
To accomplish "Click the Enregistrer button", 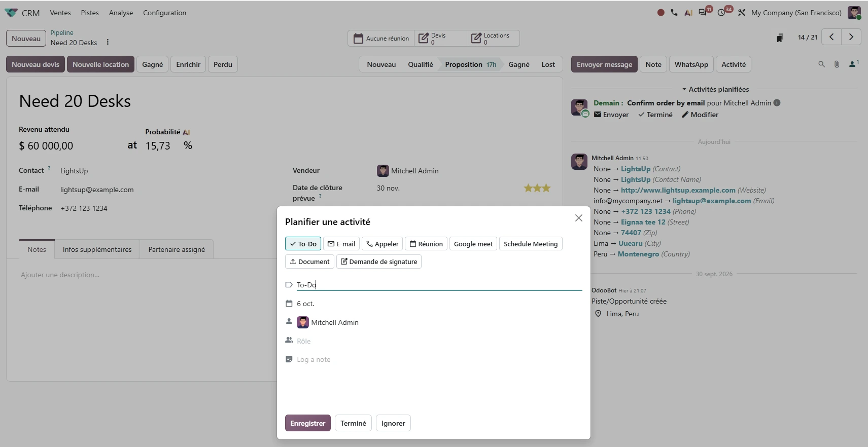I will click(x=307, y=423).
